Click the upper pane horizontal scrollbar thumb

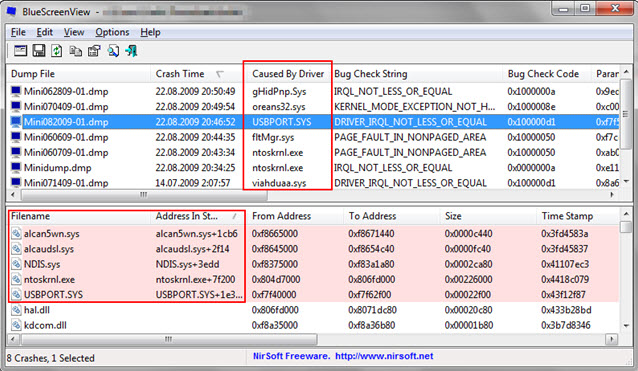coord(144,195)
